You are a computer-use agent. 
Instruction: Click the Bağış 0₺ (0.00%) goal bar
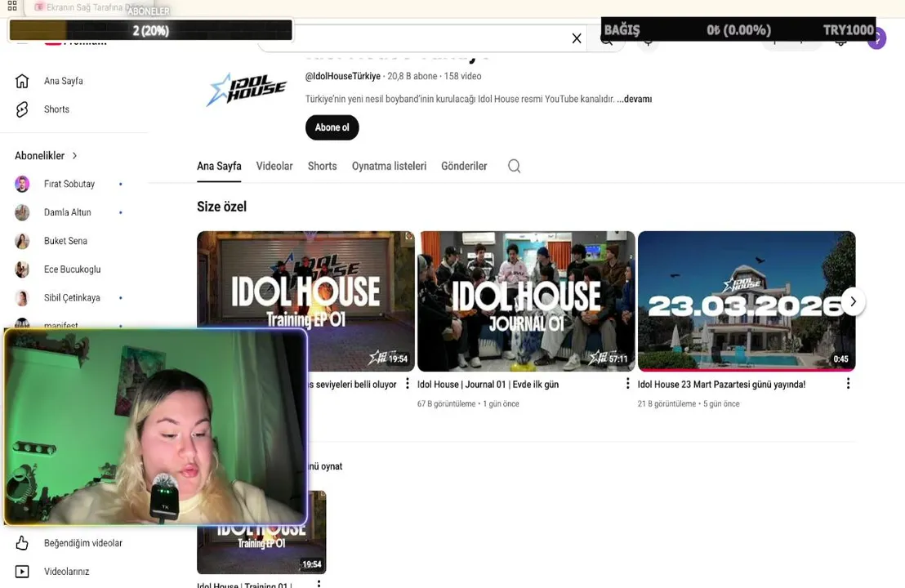[738, 29]
